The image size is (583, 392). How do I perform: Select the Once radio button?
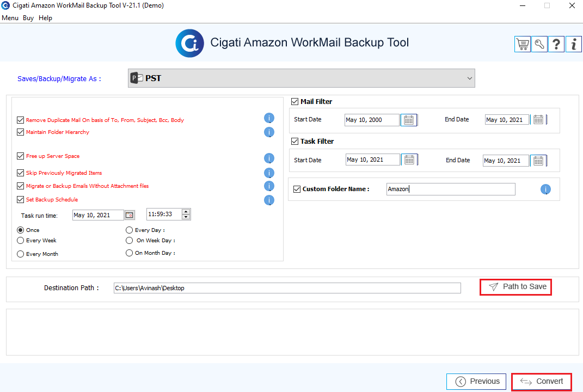pos(21,230)
